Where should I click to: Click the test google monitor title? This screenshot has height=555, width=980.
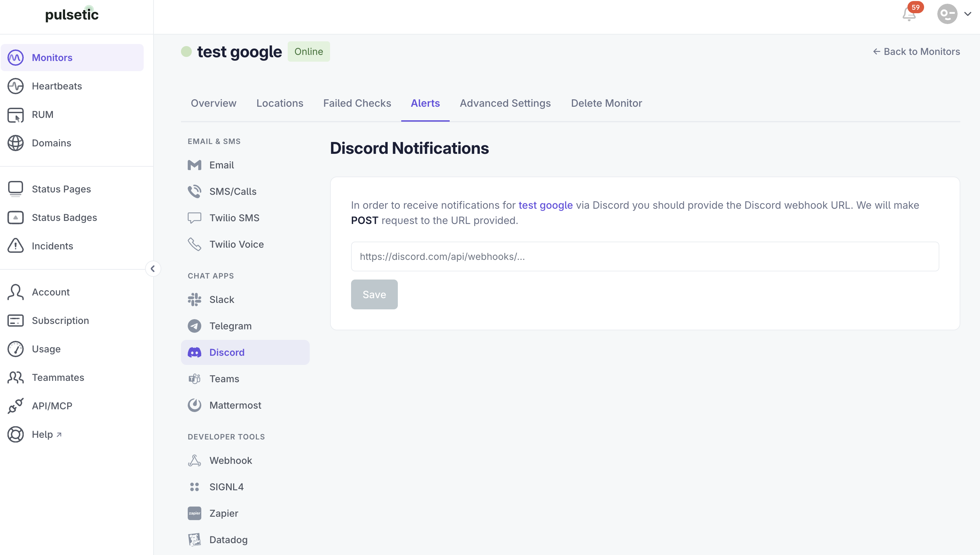[239, 52]
